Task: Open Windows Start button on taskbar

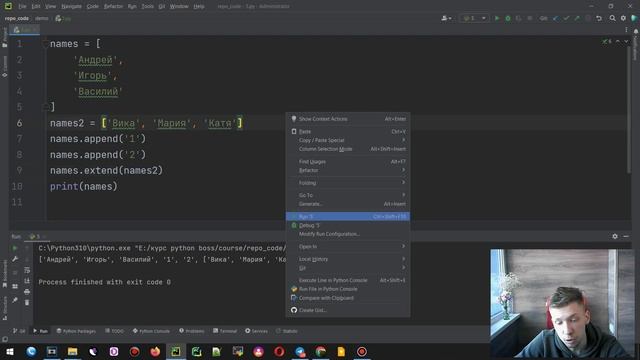Action: pos(10,351)
